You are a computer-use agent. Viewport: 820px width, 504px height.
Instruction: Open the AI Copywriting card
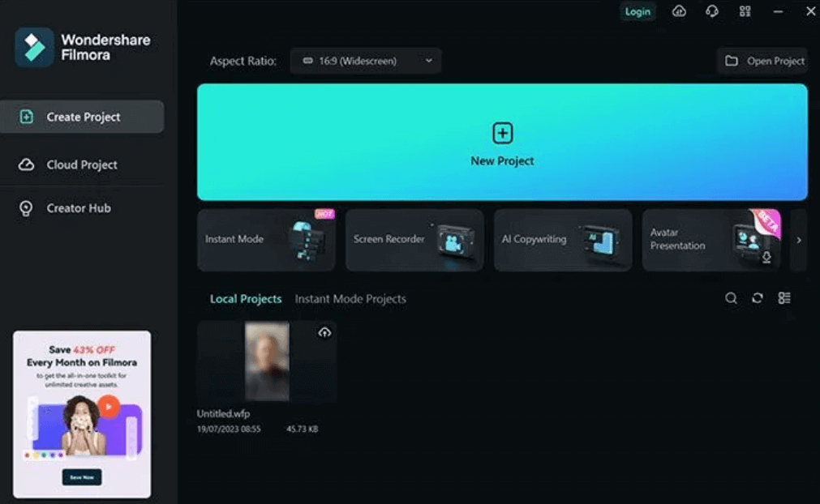(x=563, y=240)
